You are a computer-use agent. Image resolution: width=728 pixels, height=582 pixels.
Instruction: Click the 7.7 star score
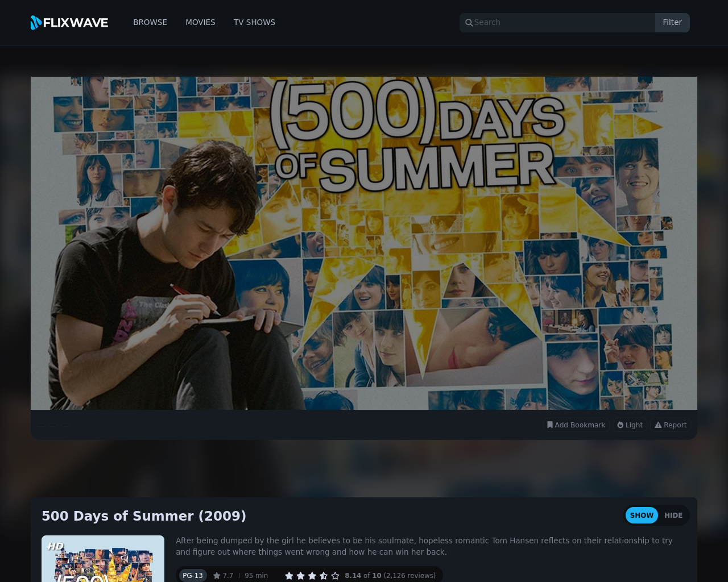tap(223, 576)
